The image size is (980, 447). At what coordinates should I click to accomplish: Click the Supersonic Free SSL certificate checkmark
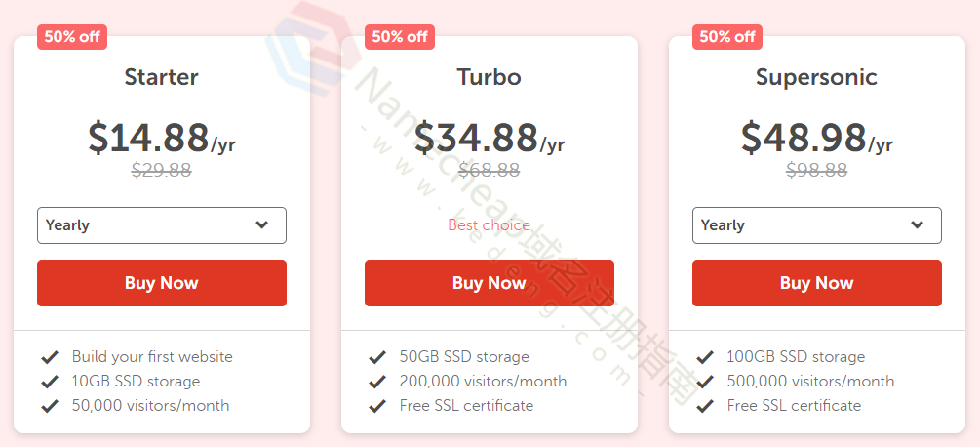[x=705, y=406]
